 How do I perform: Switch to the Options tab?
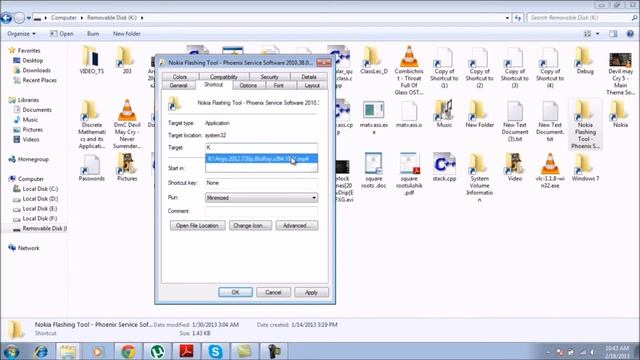click(248, 85)
